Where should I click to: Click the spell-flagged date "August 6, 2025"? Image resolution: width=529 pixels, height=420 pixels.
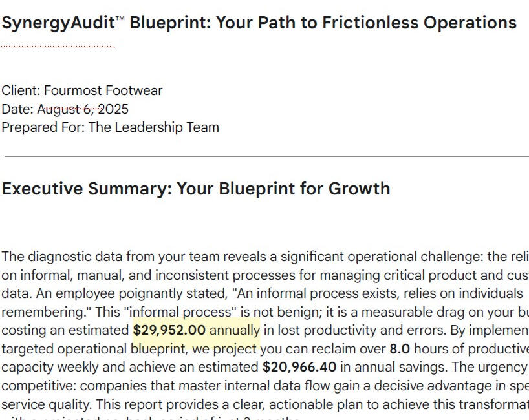[83, 109]
